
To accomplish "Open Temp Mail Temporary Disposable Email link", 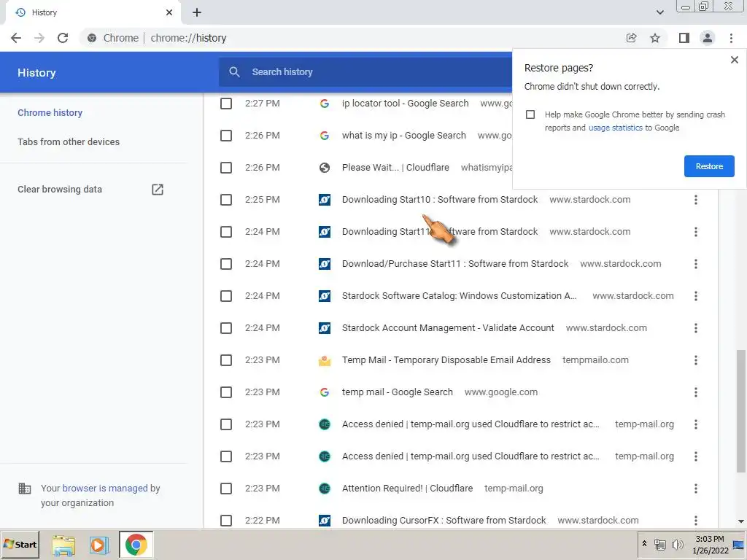I will tap(446, 360).
